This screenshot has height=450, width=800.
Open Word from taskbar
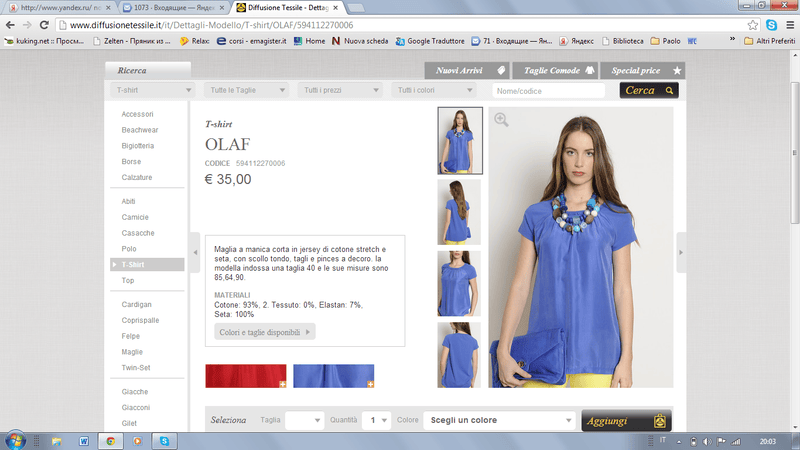pyautogui.click(x=84, y=441)
